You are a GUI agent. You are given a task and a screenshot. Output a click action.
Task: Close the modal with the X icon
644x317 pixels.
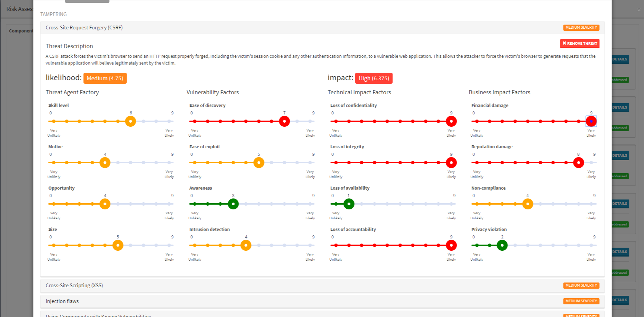(639, 10)
